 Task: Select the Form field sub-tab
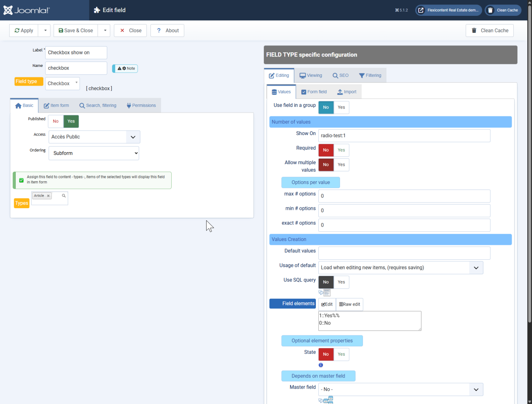pyautogui.click(x=314, y=92)
